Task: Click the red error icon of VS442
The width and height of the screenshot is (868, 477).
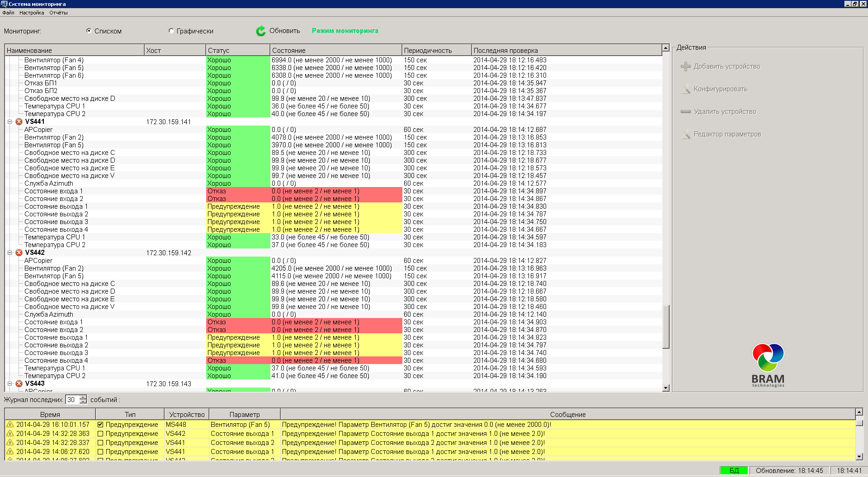Action: [19, 253]
